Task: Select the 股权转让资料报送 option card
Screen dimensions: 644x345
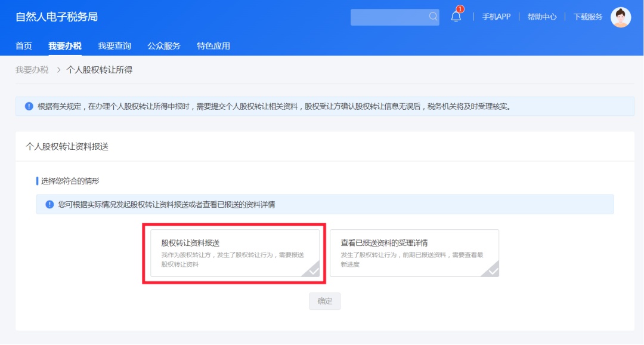Action: tap(235, 253)
